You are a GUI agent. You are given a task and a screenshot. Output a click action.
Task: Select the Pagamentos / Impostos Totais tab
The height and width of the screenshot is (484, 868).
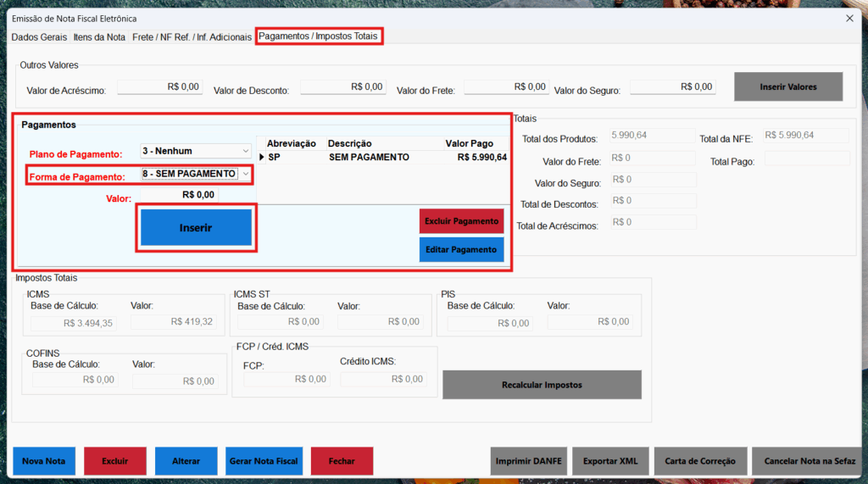pos(319,36)
